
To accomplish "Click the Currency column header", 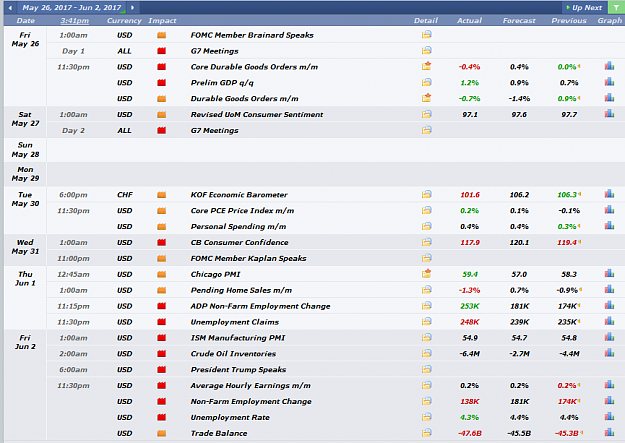I will (x=124, y=21).
